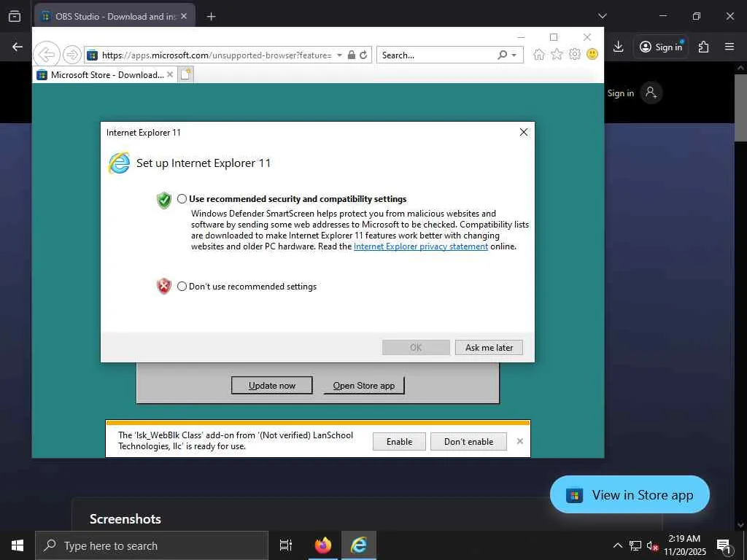Select 'Use recommended security and compatibility settings' radio
747x560 pixels.
pyautogui.click(x=182, y=199)
